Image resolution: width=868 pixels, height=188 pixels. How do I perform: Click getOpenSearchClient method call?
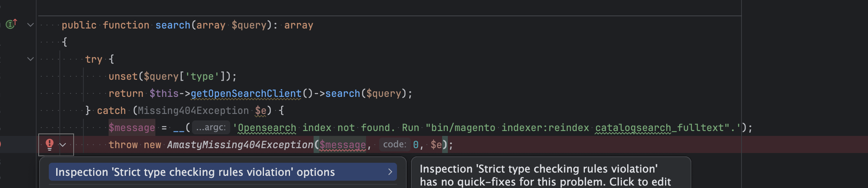pyautogui.click(x=246, y=93)
